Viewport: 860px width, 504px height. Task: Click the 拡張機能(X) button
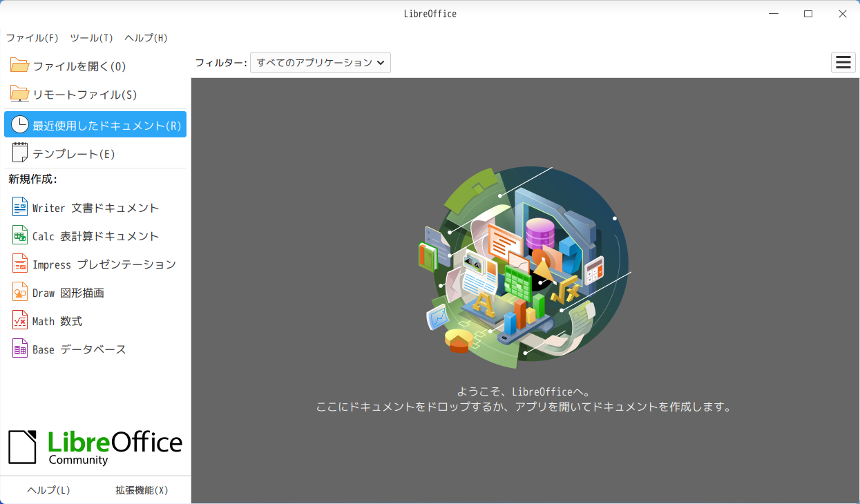[x=142, y=490]
